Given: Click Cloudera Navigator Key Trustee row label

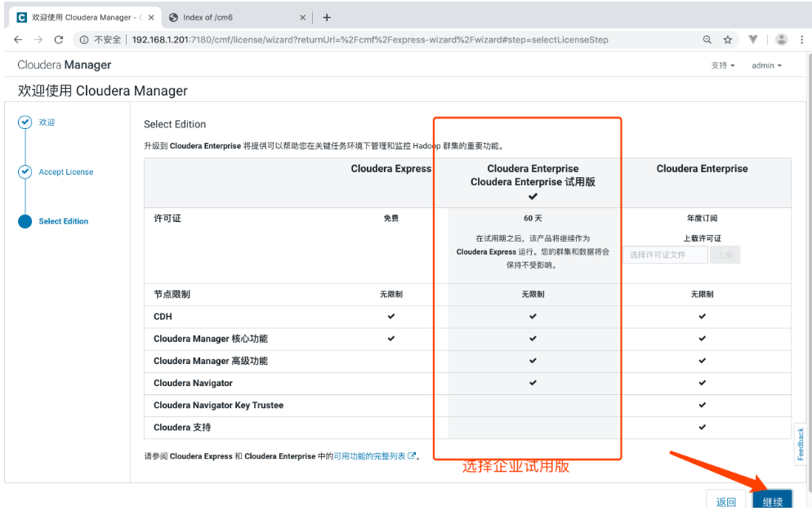Looking at the screenshot, I should (219, 406).
